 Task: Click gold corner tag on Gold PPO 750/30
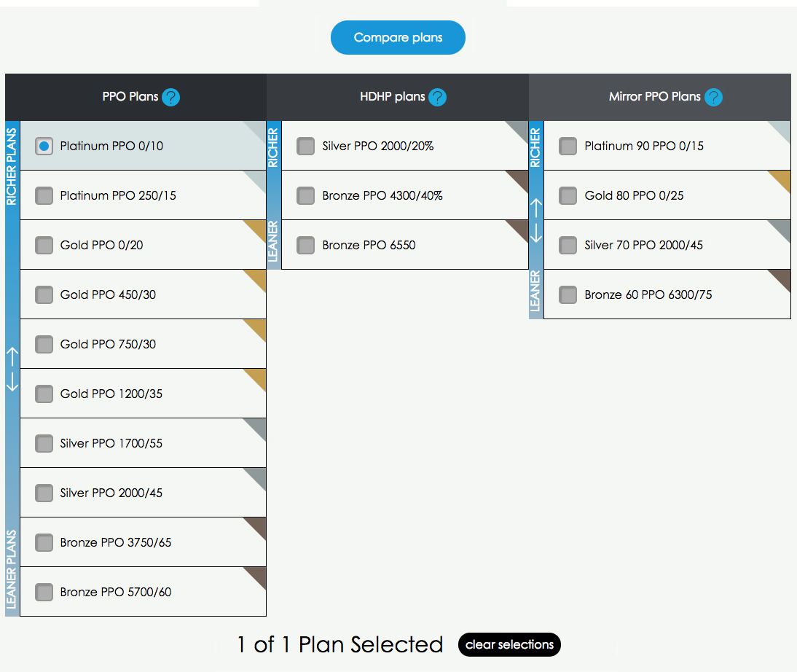(257, 328)
